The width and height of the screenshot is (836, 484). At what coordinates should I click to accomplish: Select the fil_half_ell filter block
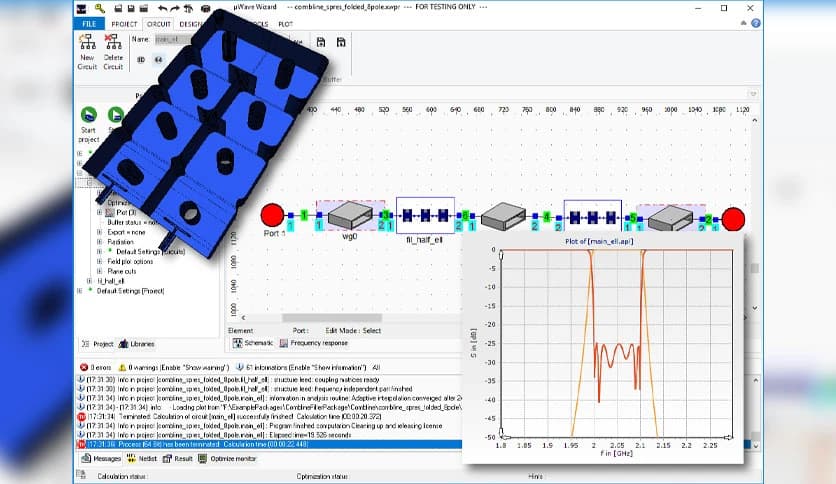[425, 215]
